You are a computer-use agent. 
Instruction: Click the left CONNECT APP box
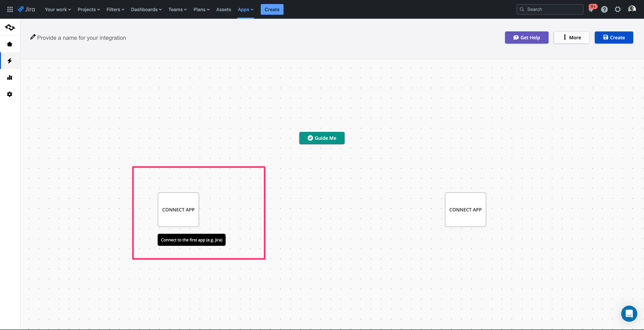pyautogui.click(x=178, y=209)
